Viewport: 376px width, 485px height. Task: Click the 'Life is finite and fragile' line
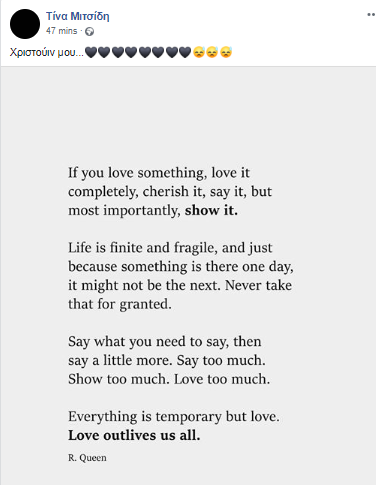click(x=170, y=248)
